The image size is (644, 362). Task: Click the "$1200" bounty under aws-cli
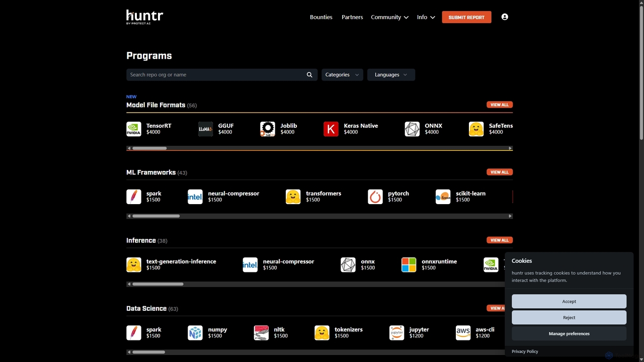tap(482, 336)
